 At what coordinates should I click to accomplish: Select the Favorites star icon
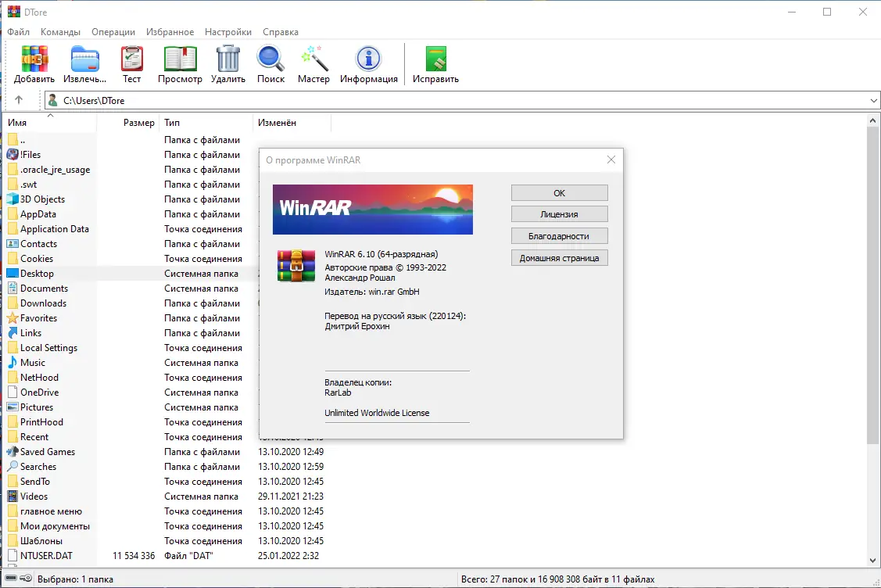(x=13, y=317)
